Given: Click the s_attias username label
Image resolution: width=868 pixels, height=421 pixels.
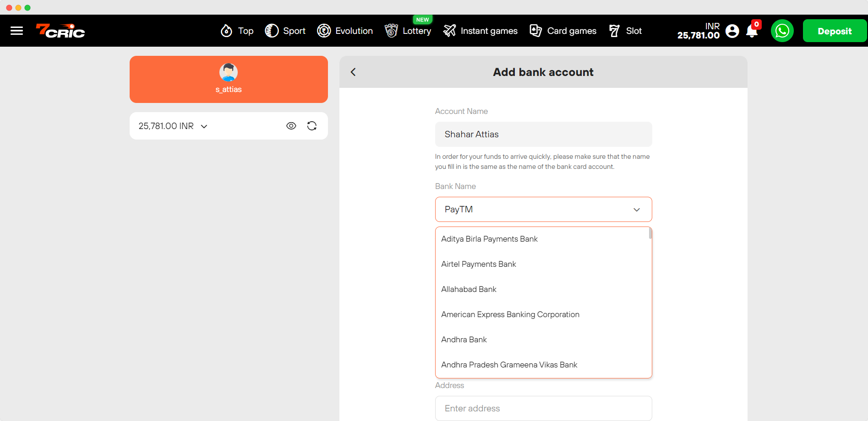Looking at the screenshot, I should [229, 89].
